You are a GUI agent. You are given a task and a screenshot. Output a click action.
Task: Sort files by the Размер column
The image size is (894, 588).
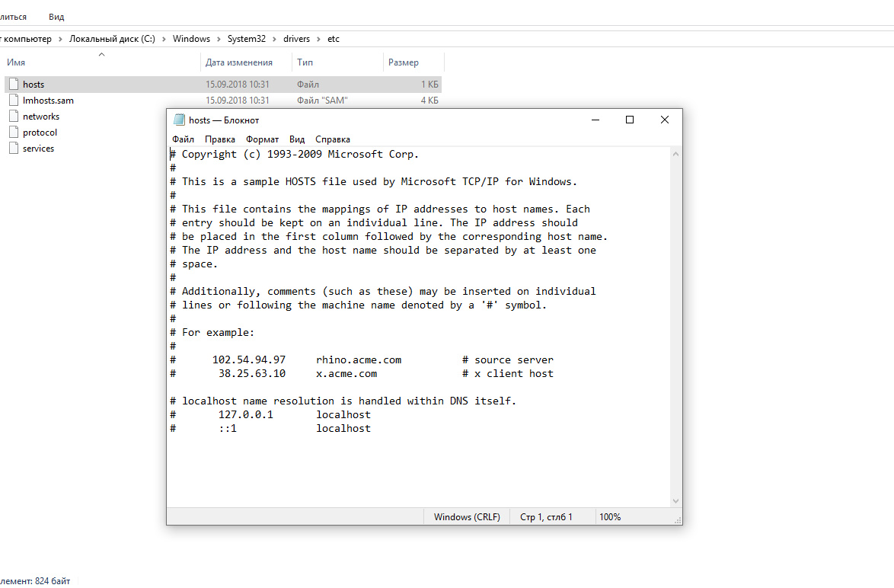click(x=403, y=62)
